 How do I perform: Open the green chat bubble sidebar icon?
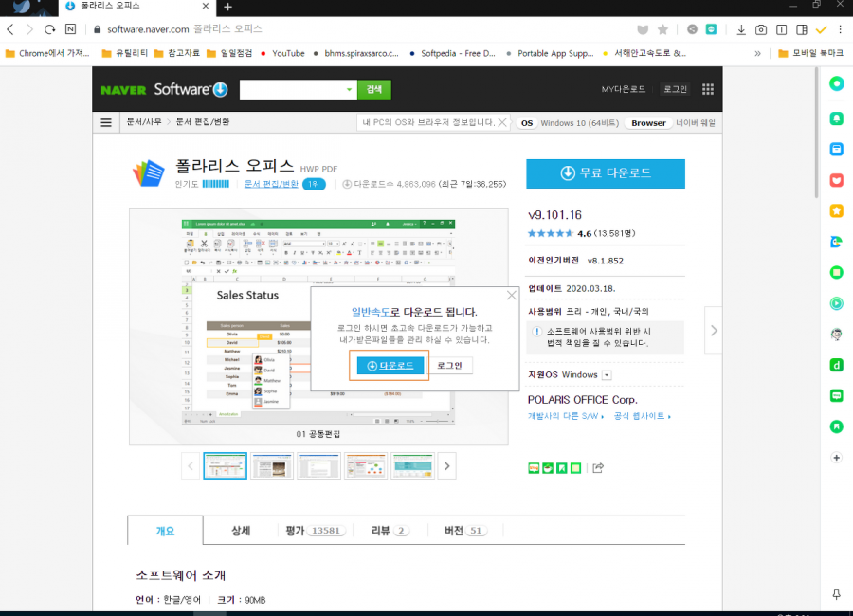tap(837, 395)
